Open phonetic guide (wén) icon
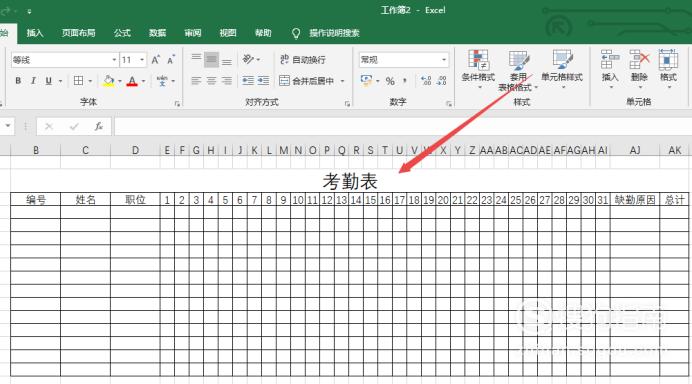692x384 pixels. 162,81
